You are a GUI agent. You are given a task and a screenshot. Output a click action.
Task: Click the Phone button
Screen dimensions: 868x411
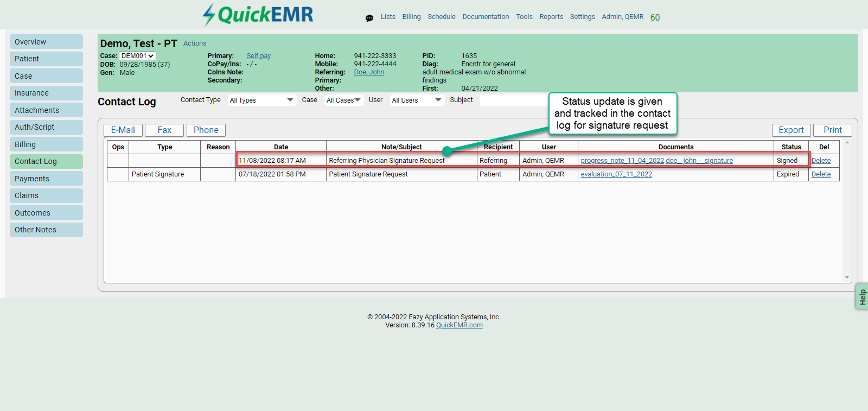pos(206,130)
